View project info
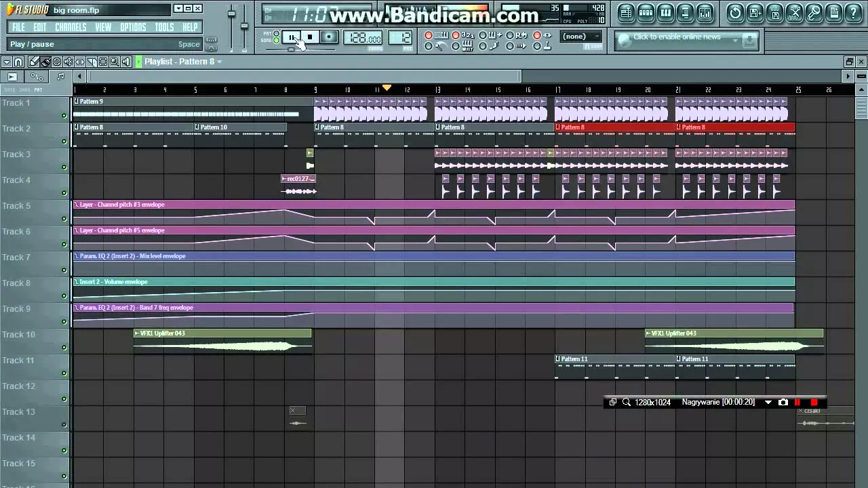This screenshot has height=488, width=868. click(x=834, y=13)
